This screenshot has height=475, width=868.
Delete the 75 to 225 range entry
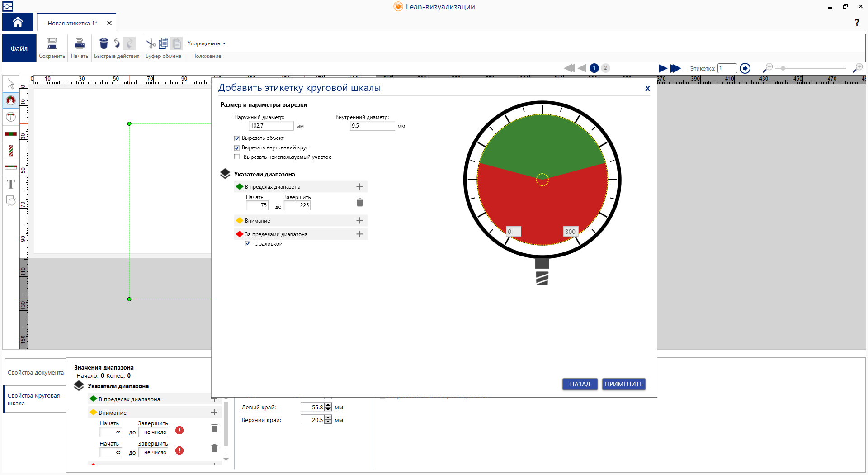pyautogui.click(x=359, y=202)
